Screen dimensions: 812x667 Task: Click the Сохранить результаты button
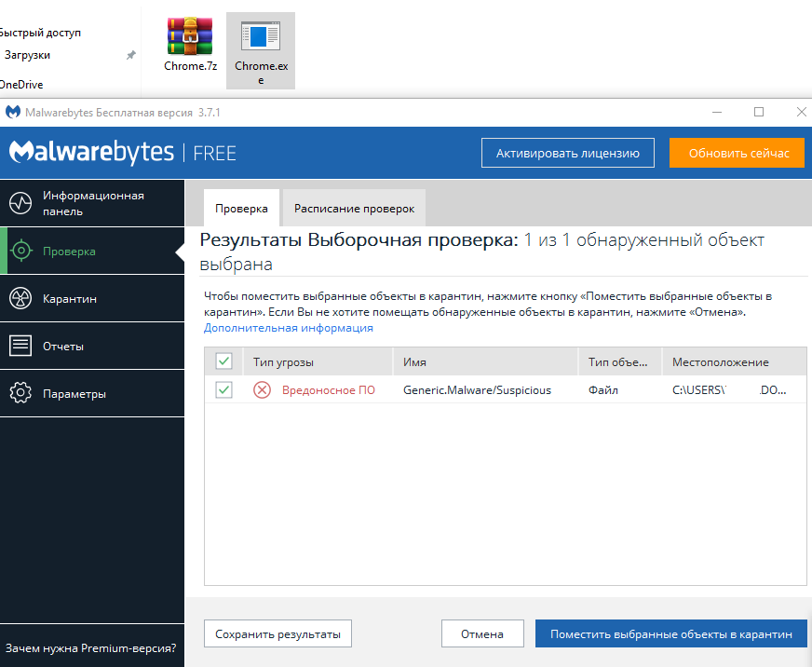(x=277, y=633)
